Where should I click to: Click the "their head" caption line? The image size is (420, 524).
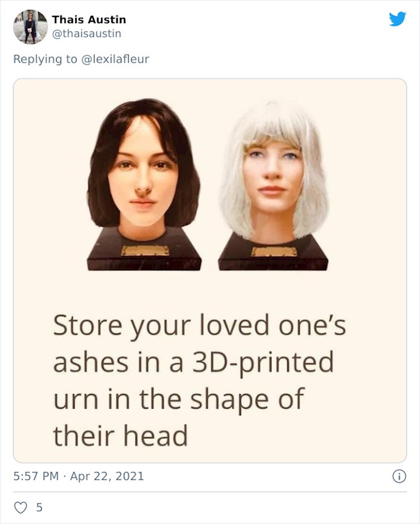tap(120, 435)
